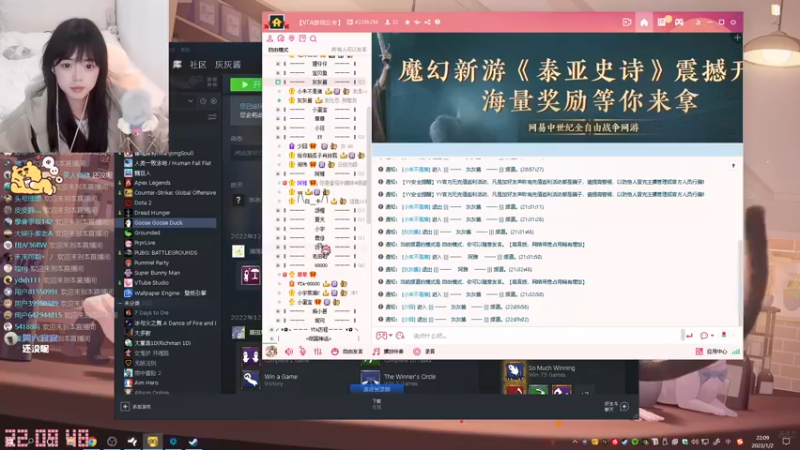Click the Steam icon in Windows taskbar
Screen dimensions: 800x450
point(193,441)
